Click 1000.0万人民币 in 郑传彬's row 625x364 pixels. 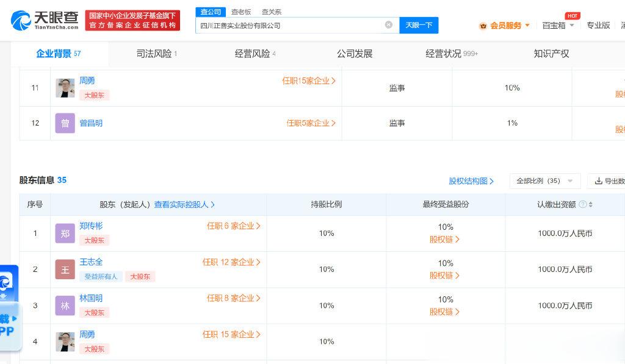tap(565, 234)
